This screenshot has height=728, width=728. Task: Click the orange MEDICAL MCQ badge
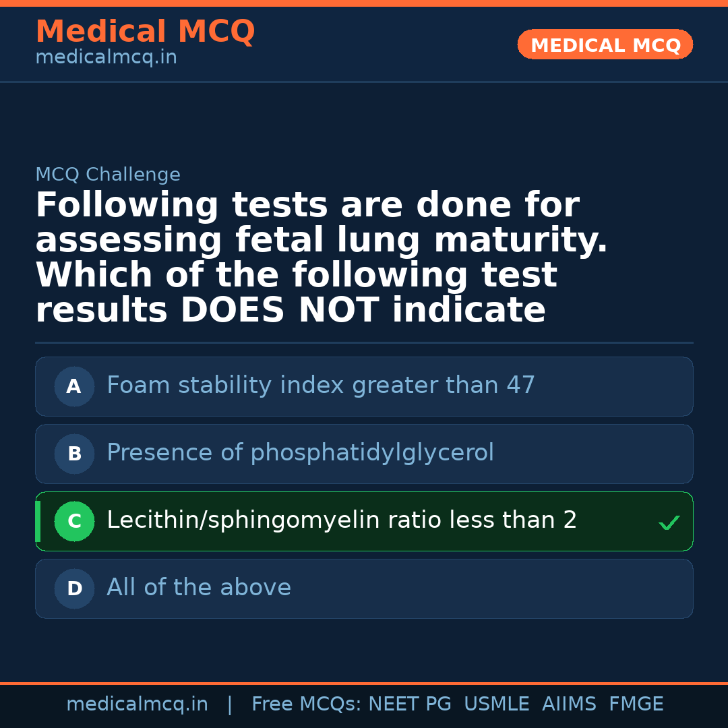click(605, 45)
